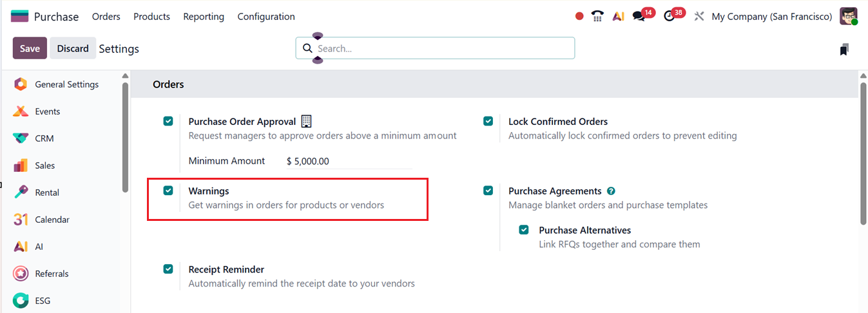Expand the Configuration menu
Image resolution: width=868 pixels, height=313 pixels.
coord(266,17)
